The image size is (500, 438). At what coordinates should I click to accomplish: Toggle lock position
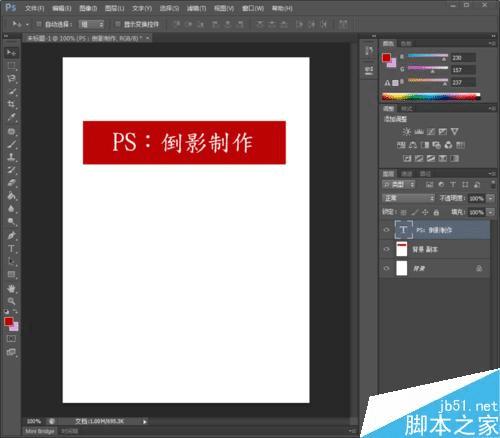pos(425,212)
